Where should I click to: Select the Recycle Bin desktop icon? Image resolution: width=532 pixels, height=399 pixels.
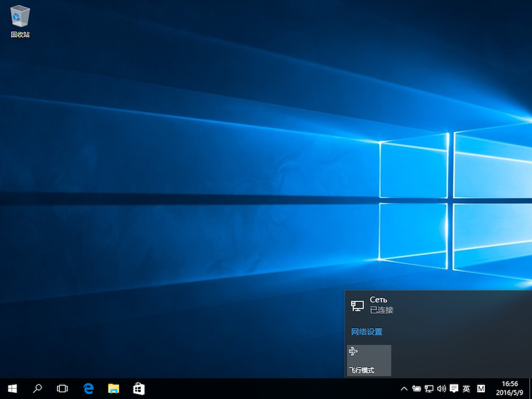tap(21, 22)
